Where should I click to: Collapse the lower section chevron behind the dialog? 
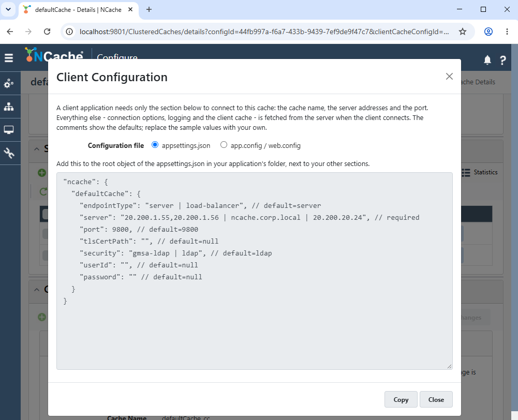37,290
